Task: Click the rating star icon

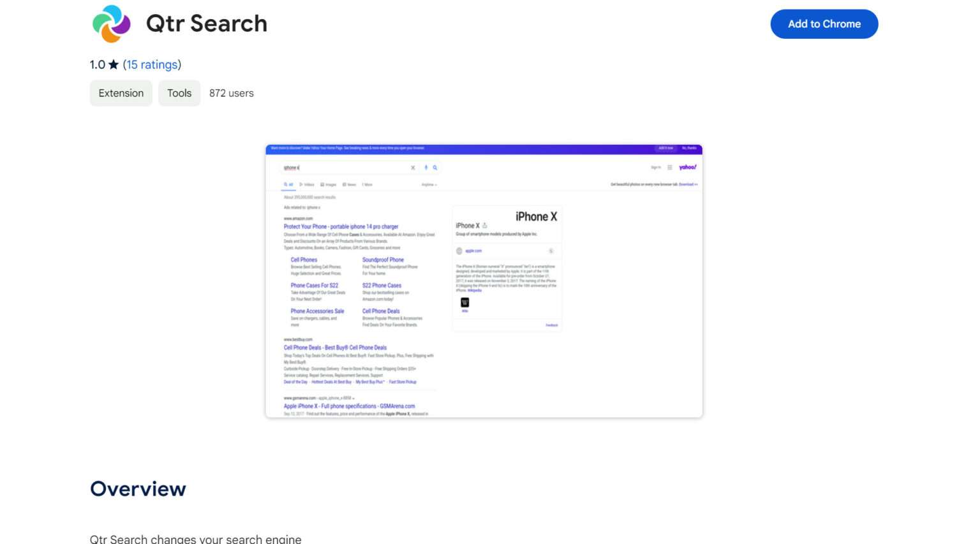Action: coord(114,64)
